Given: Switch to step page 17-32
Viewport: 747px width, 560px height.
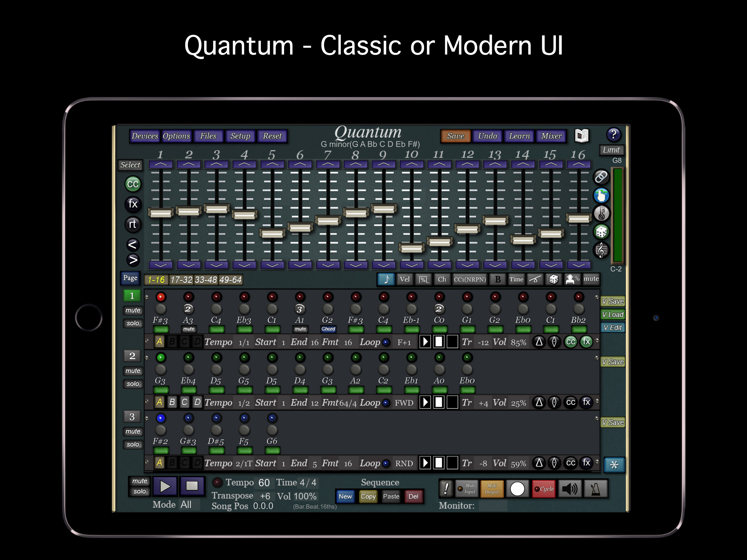Looking at the screenshot, I should click(x=181, y=280).
